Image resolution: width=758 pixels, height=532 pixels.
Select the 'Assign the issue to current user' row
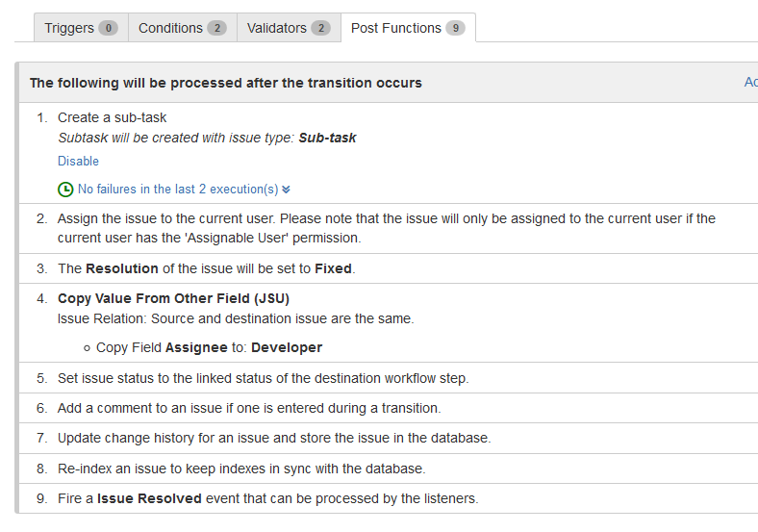(389, 228)
